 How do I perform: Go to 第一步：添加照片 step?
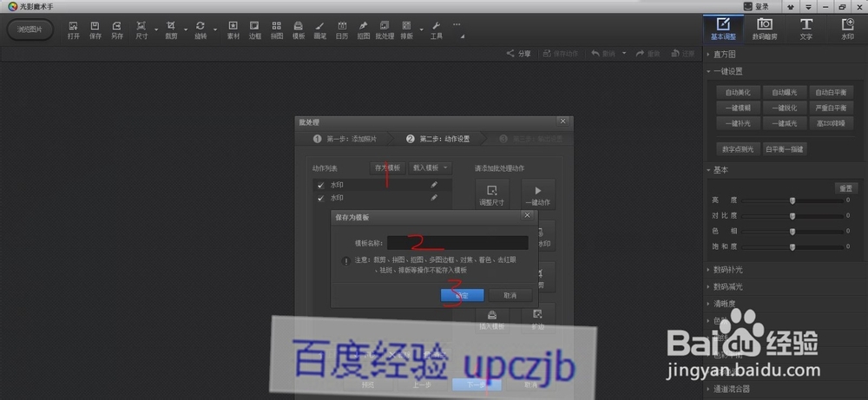click(x=345, y=139)
